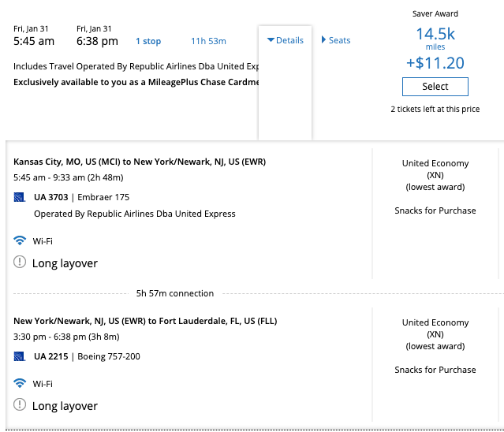
Task: Click Kansas City to New York/Newark route heading
Action: point(140,162)
